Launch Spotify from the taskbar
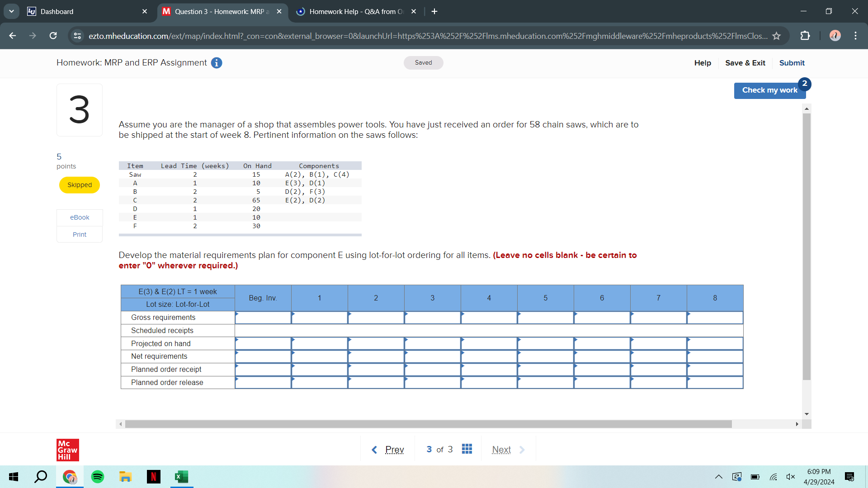868x488 pixels. tap(97, 477)
